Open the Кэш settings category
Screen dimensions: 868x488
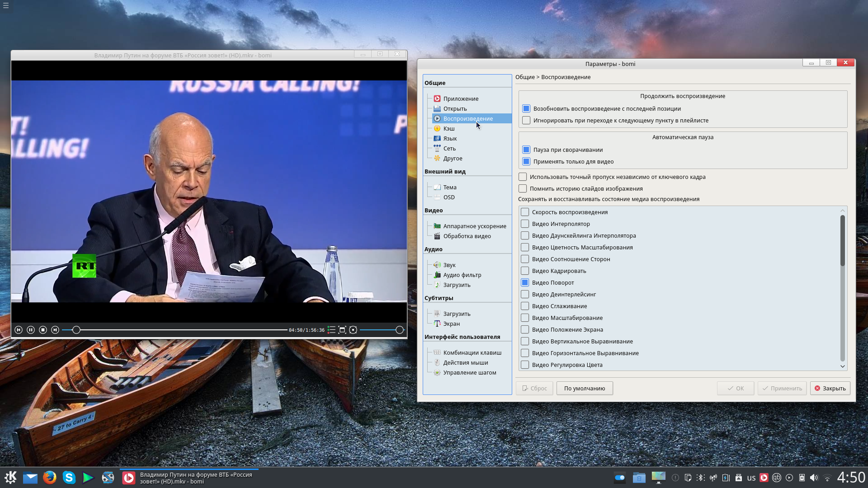448,129
